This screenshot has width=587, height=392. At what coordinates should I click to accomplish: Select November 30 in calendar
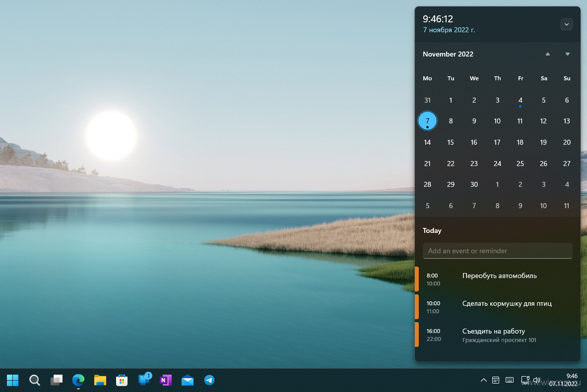[473, 184]
